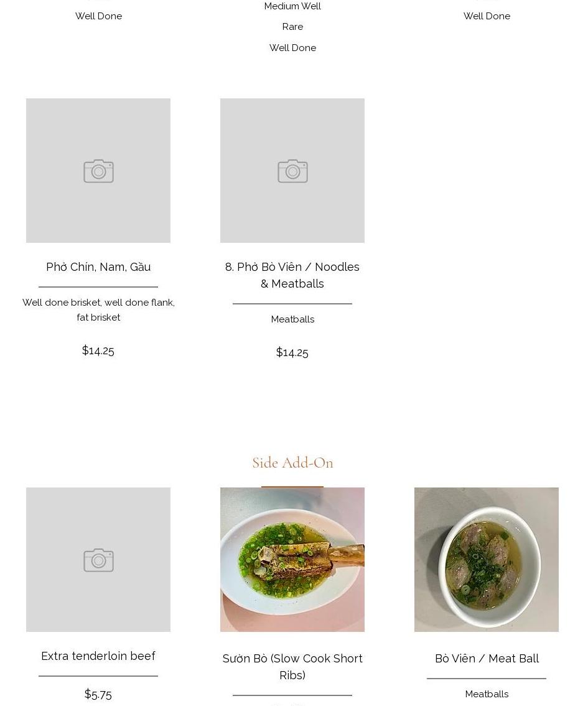Viewport: 588px width, 706px height.
Task: Click the Meatballs description under Bò Viên / Meat Ball
Action: tap(487, 694)
